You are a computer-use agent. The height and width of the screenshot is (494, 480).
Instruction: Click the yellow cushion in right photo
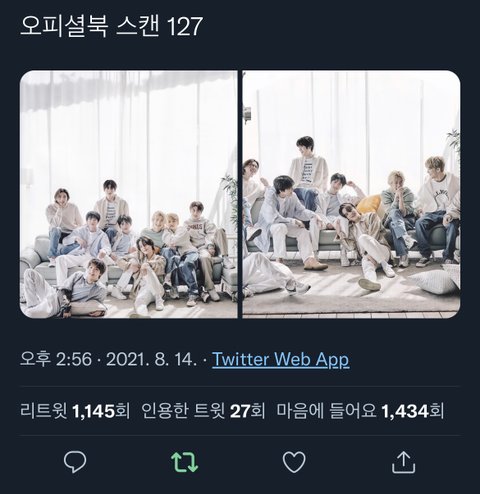(369, 204)
